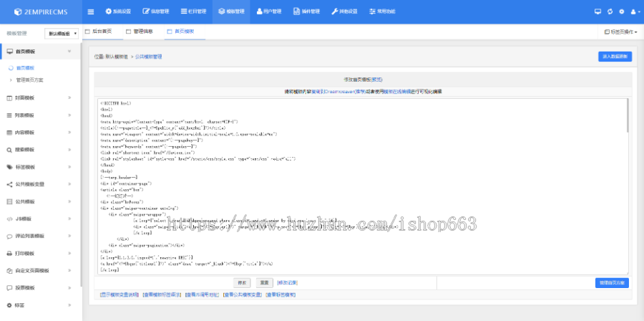Open the 默认模板组 select box
Image resolution: width=644 pixels, height=321 pixels.
(62, 34)
